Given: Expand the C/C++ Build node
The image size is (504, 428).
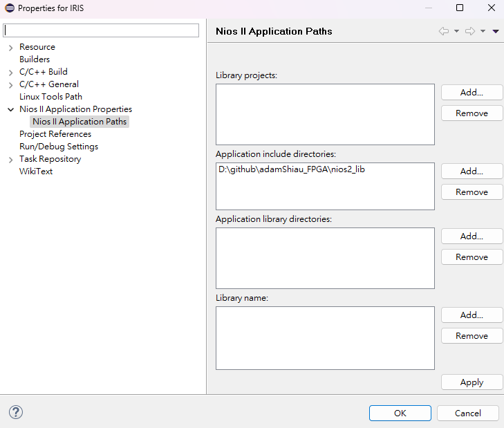Looking at the screenshot, I should [10, 72].
